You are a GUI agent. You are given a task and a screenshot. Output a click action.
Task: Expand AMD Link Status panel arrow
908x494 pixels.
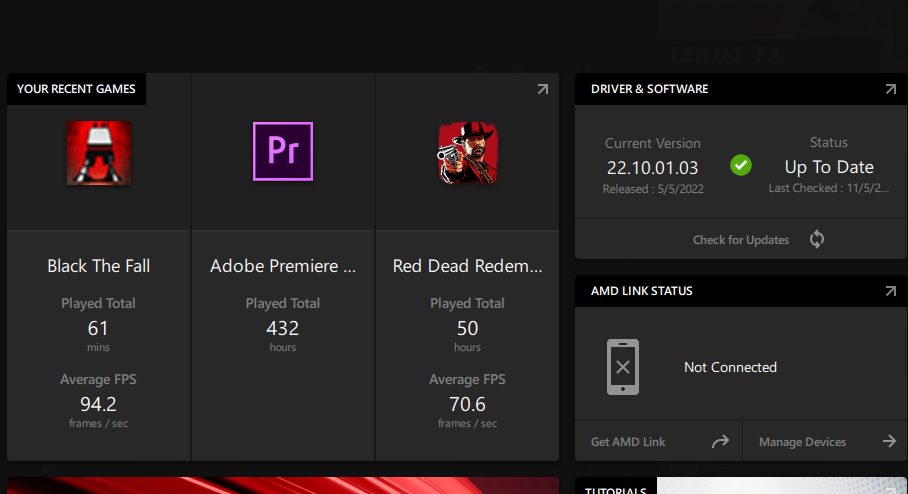(x=891, y=291)
